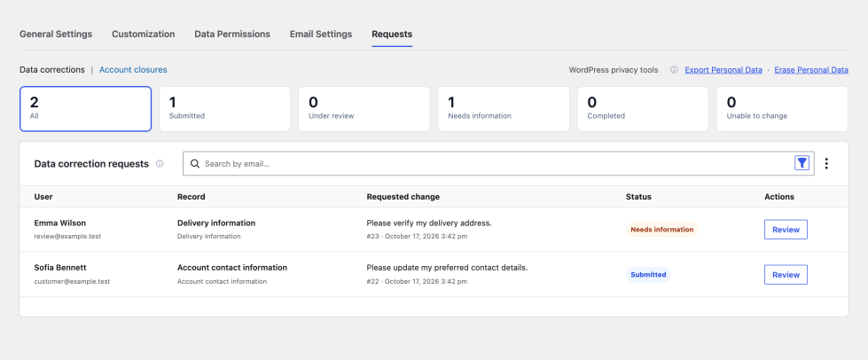Filter by Under review card
The width and height of the screenshot is (868, 360).
click(x=364, y=109)
